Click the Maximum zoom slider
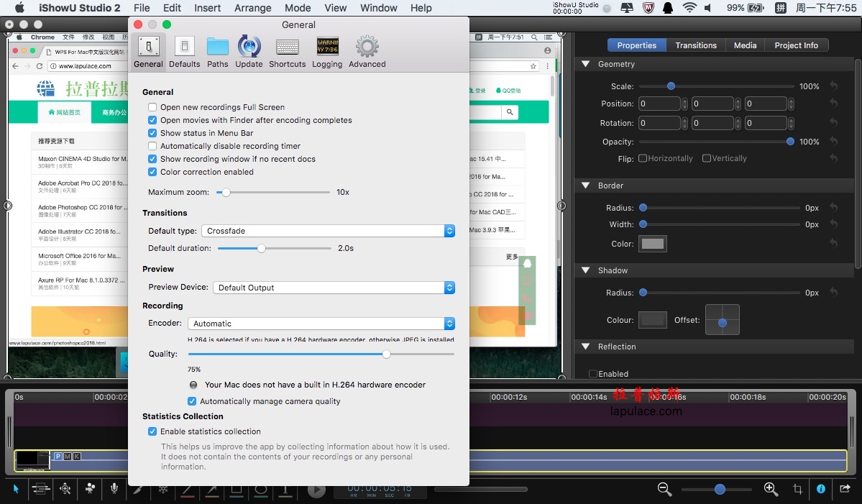Screen dimensions: 862x504 272,192
